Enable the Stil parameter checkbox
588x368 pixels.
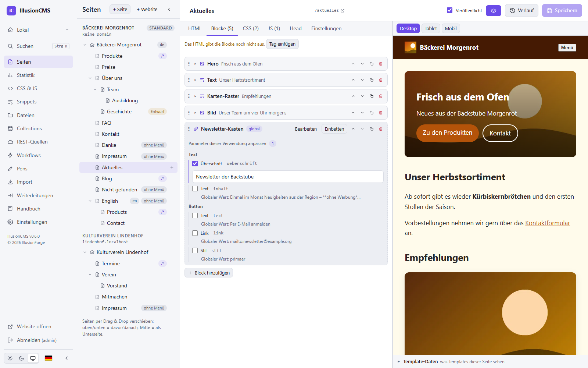[x=195, y=250]
